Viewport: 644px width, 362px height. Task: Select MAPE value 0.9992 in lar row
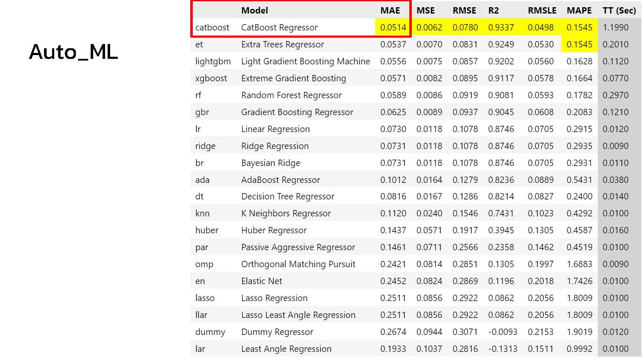pos(579,349)
